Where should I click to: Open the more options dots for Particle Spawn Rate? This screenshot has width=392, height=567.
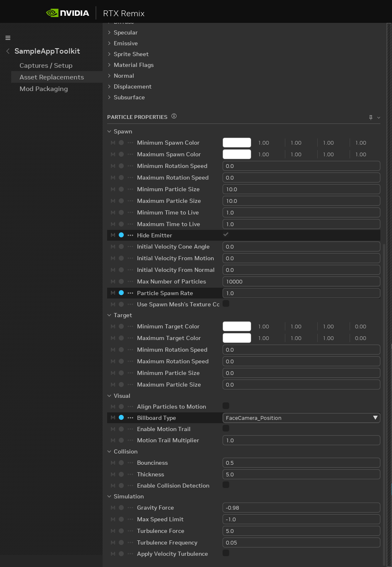coord(130,293)
